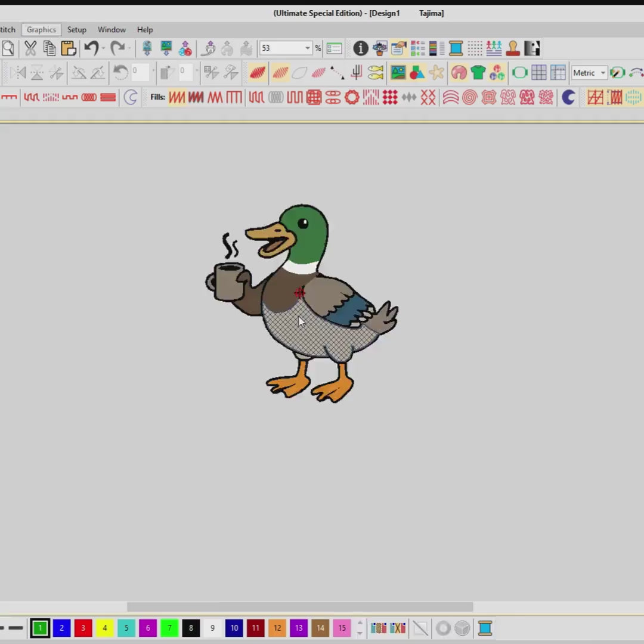Open the Setup menu

click(76, 30)
